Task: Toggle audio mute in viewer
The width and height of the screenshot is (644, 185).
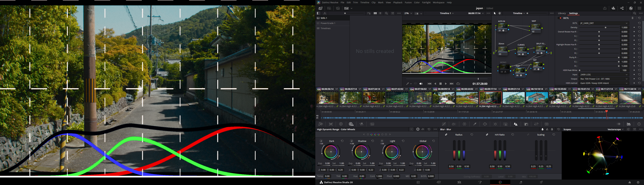Action: [x=421, y=84]
